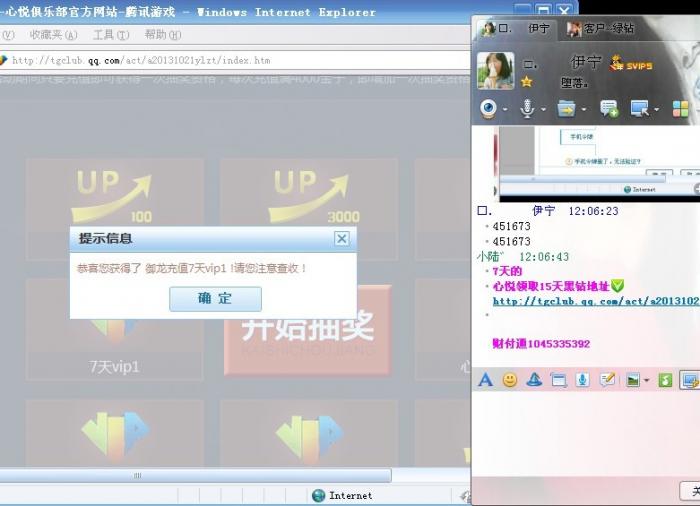The image size is (700, 506).
Task: Open the 帮助(H) menu in Internet Explorer
Action: click(x=162, y=34)
